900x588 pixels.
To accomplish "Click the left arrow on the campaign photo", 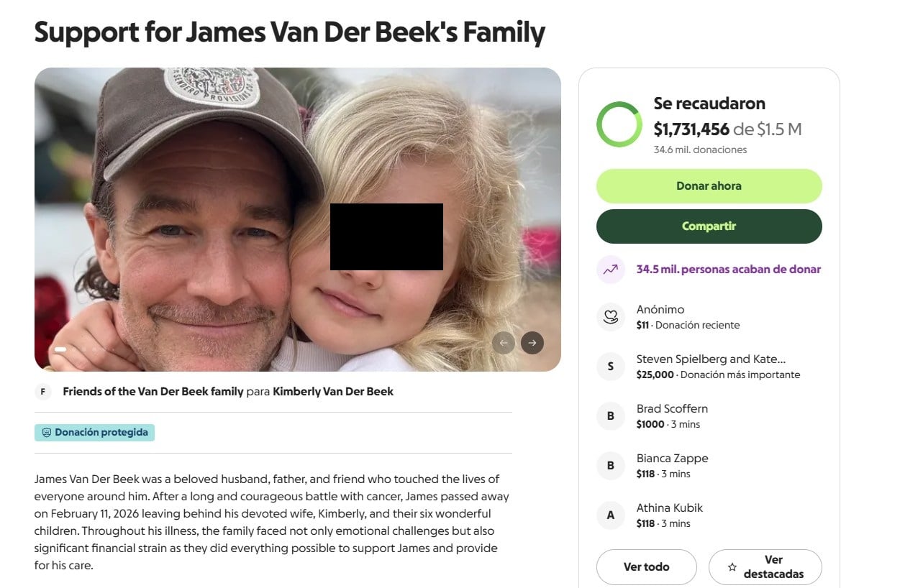I will [x=504, y=343].
